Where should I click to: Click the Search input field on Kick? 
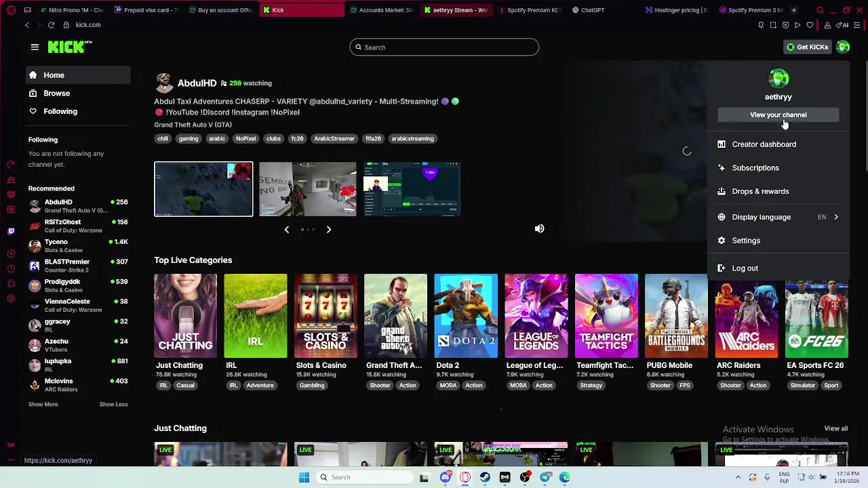(x=444, y=47)
